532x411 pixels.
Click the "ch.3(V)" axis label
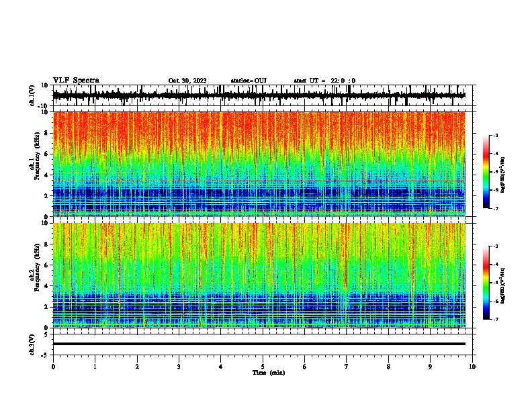click(x=32, y=345)
